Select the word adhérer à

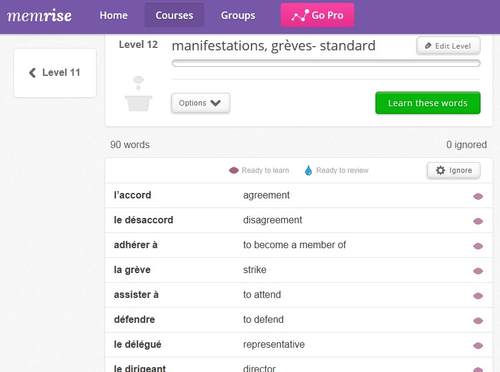point(135,245)
